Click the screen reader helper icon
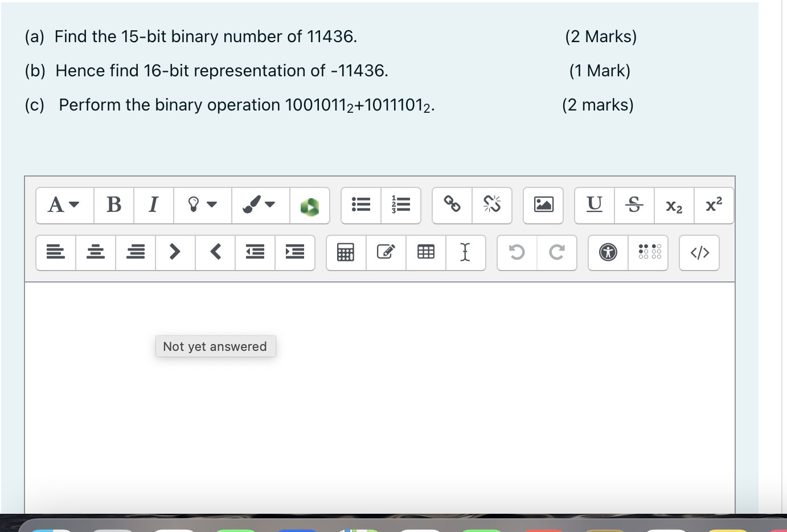The image size is (787, 532). click(649, 252)
